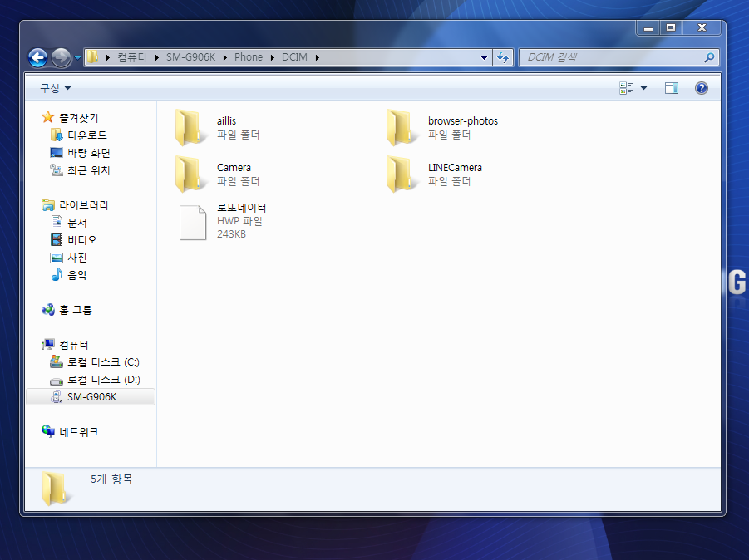Select 로컬 디스크 (C:) in sidebar

click(103, 362)
